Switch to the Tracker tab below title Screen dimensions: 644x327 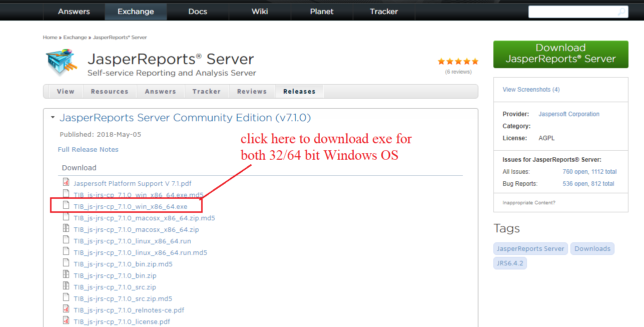(207, 92)
